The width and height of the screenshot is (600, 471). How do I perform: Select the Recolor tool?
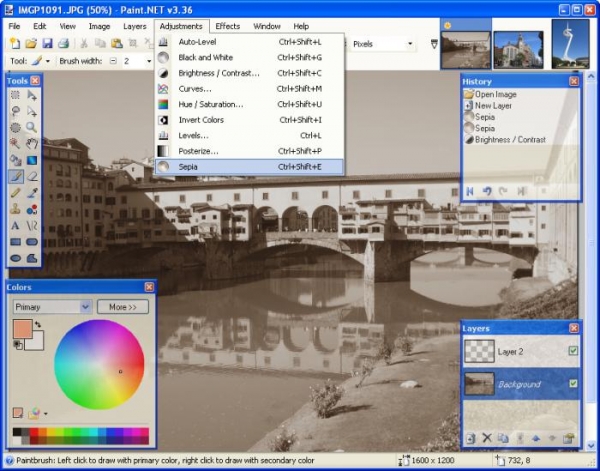pyautogui.click(x=32, y=209)
